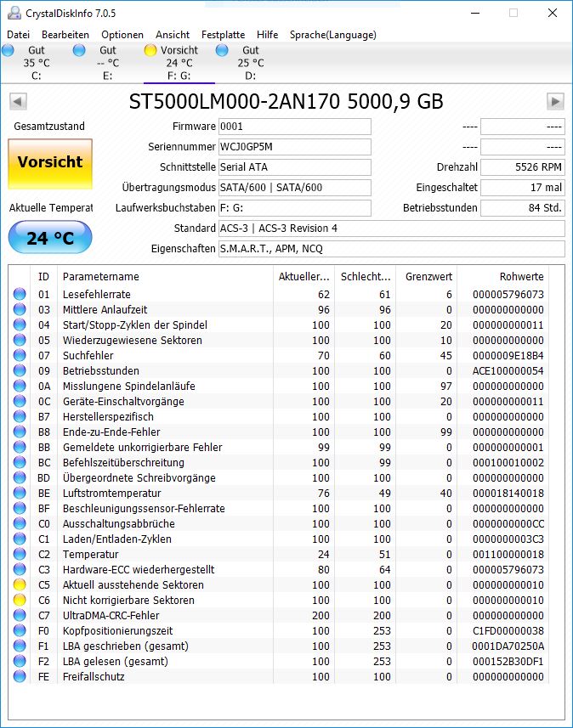Click the Schnittstelle field Serial ATA
The width and height of the screenshot is (573, 728).
point(295,167)
